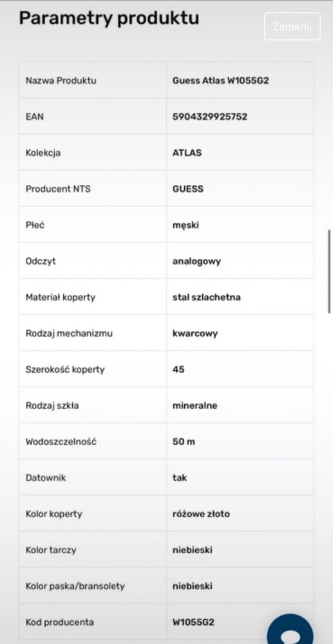Open the chat bubble icon
The width and height of the screenshot is (333, 644).
click(290, 629)
